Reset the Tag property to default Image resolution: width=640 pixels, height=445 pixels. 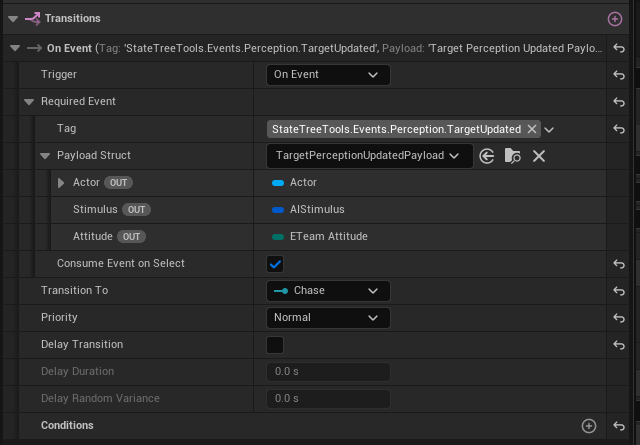(x=619, y=129)
